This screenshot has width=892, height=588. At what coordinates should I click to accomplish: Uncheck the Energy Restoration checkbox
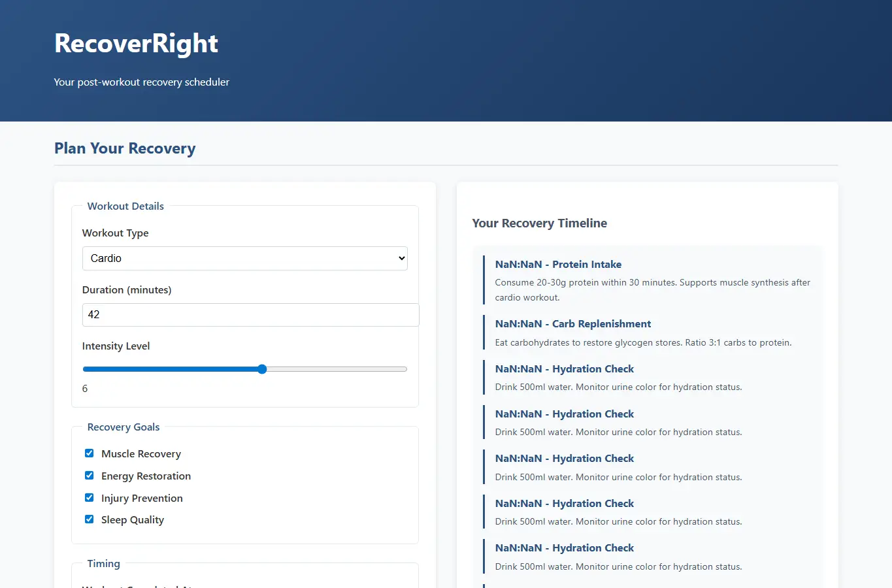(90, 476)
